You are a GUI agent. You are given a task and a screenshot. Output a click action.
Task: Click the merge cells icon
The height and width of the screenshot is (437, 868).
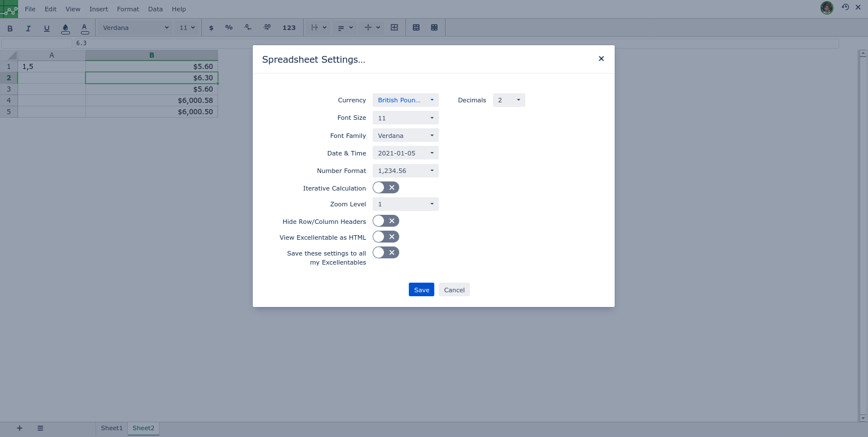[395, 28]
